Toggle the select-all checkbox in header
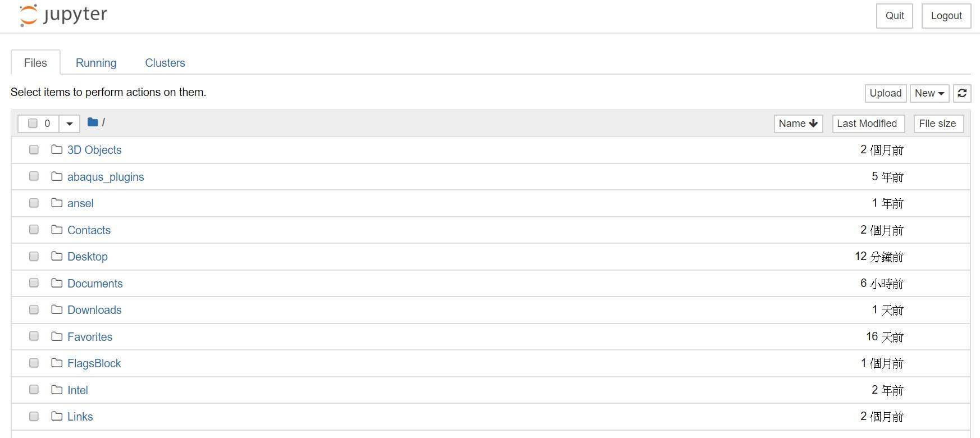 33,123
